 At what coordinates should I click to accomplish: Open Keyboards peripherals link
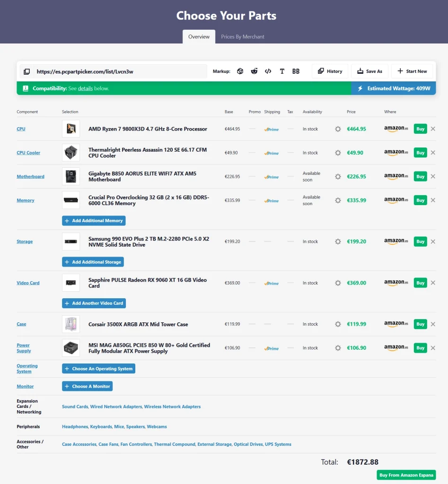click(x=101, y=427)
